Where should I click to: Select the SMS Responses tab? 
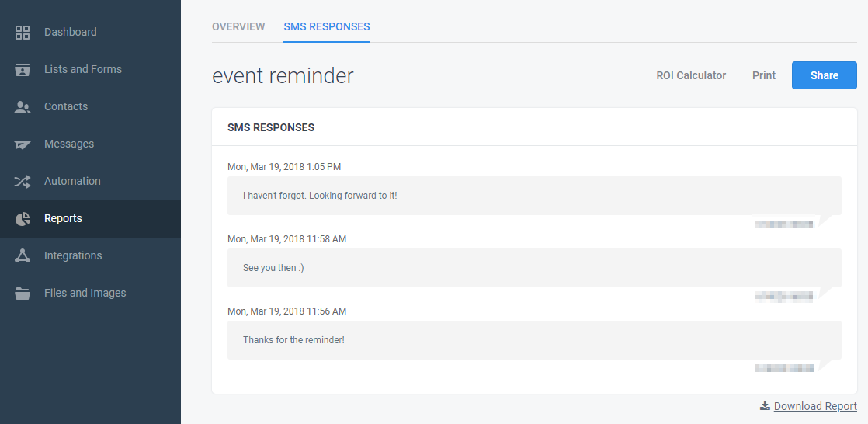[327, 26]
